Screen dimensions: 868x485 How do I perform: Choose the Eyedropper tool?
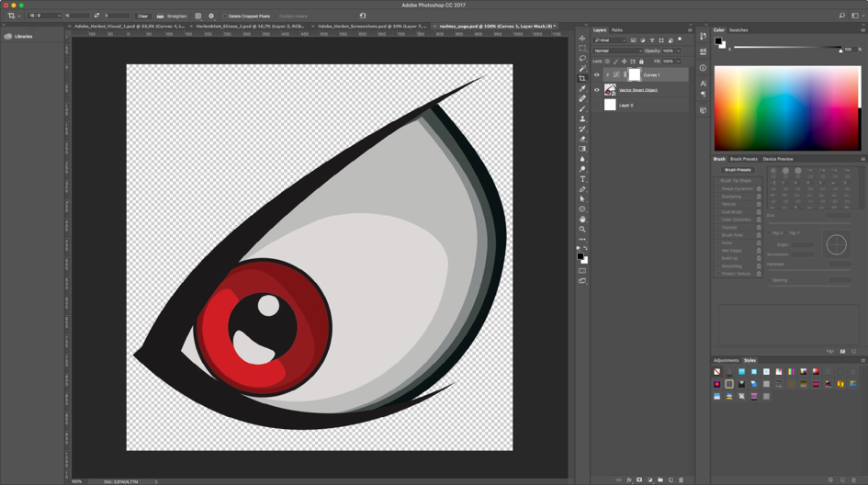point(582,88)
